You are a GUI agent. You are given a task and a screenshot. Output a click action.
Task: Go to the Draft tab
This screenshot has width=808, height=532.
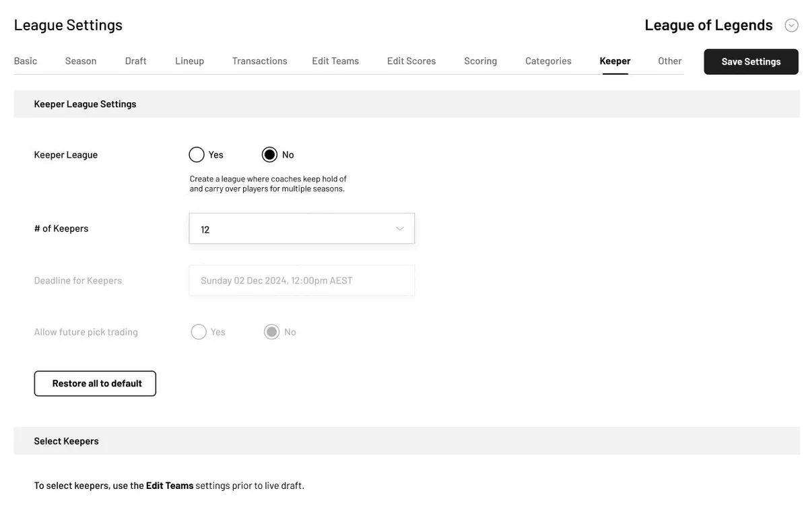(135, 61)
